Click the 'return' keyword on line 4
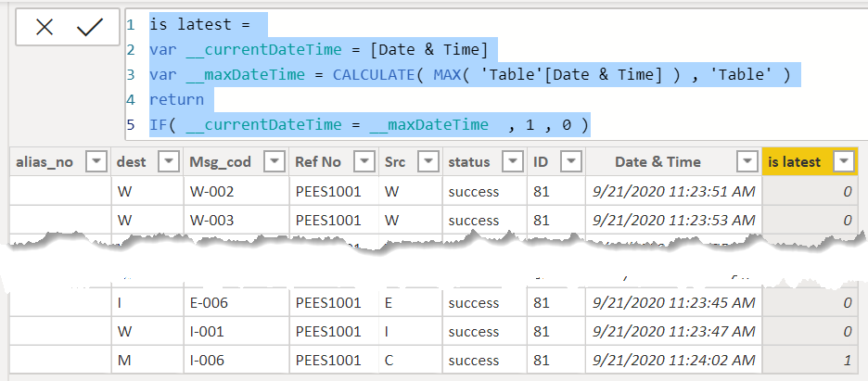The image size is (868, 381). (x=176, y=99)
